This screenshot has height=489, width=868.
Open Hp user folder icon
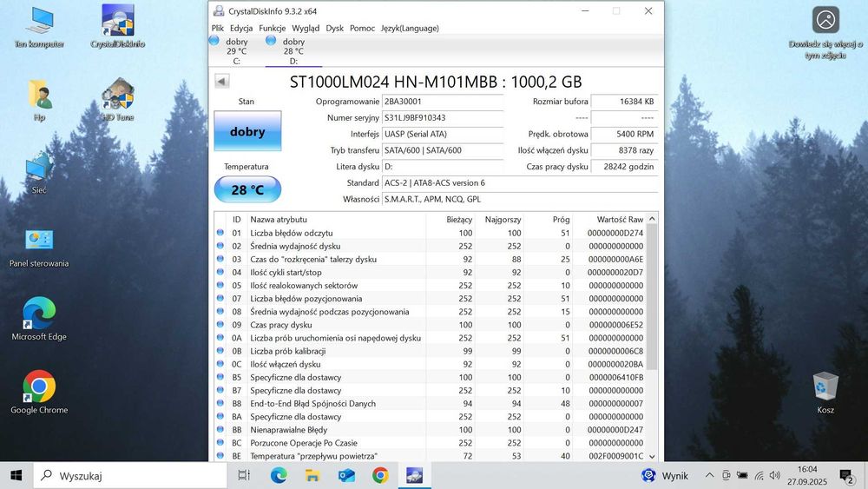click(x=39, y=100)
